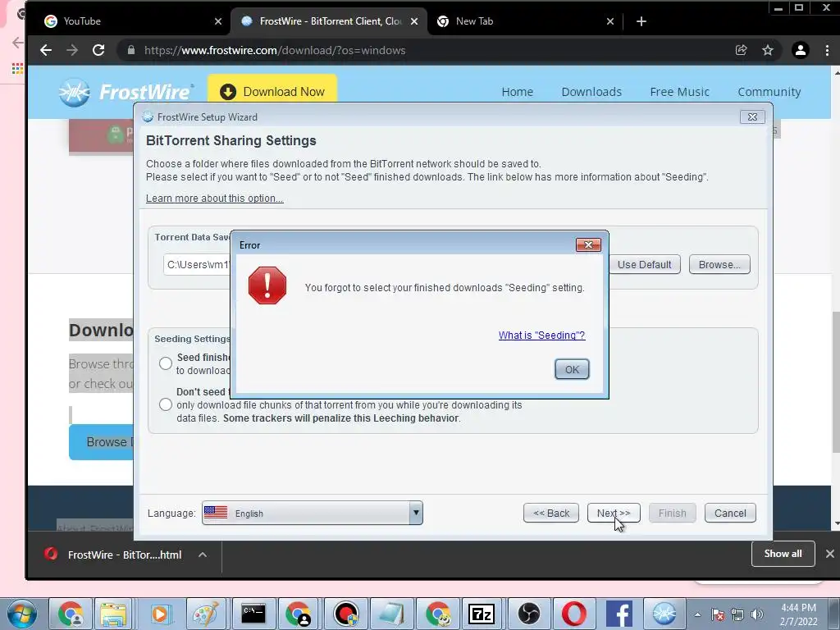Screen dimensions: 840x630
Task: Click the site padlock security icon
Action: [131, 50]
